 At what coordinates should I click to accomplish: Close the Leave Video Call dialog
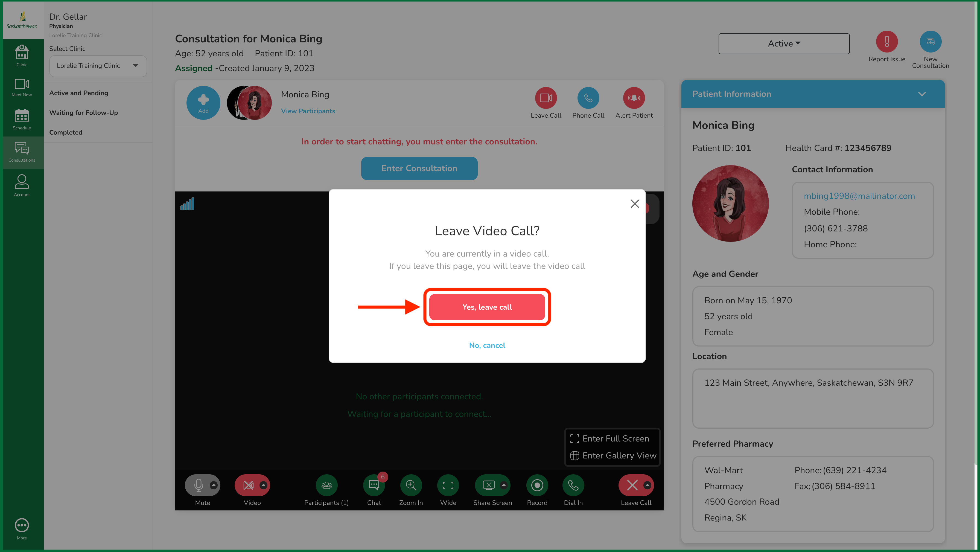coord(634,204)
